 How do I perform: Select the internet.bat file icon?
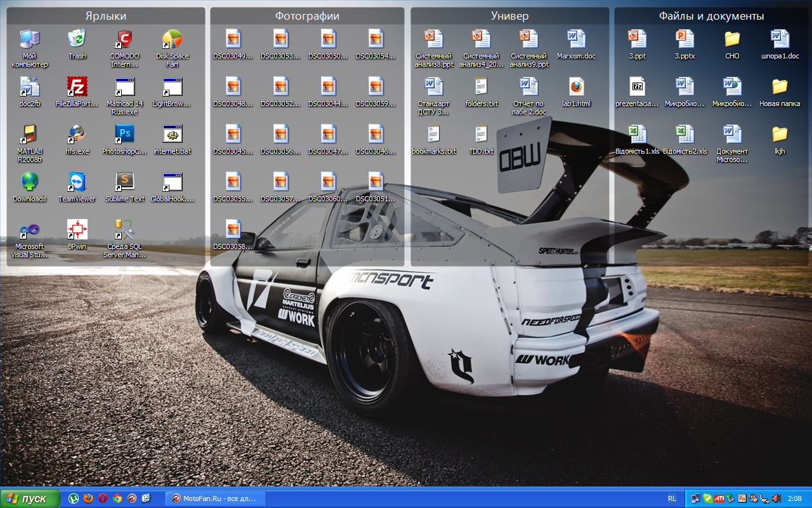coord(173,135)
